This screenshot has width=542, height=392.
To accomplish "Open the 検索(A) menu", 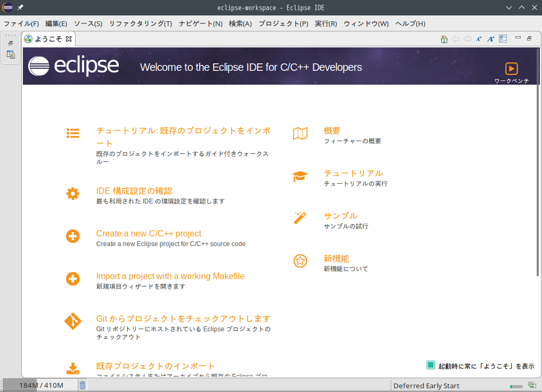I will click(240, 23).
